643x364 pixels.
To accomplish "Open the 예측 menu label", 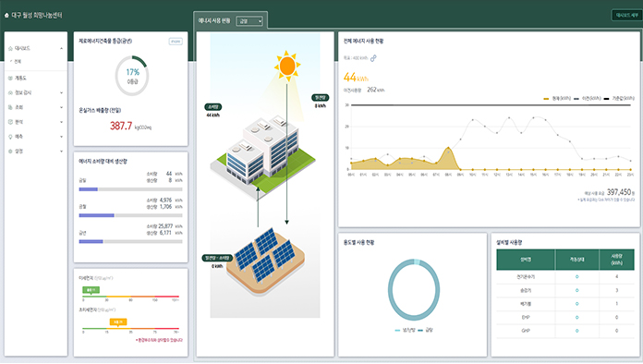I will tap(18, 137).
